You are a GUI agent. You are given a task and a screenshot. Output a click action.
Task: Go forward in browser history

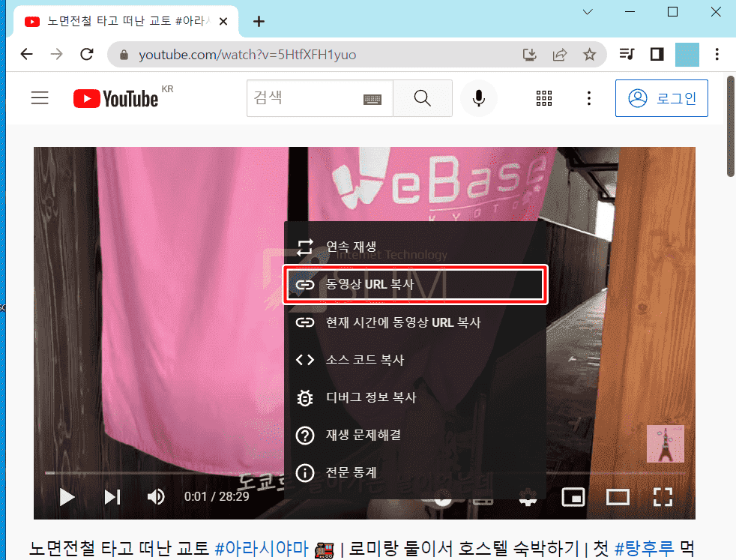[57, 55]
